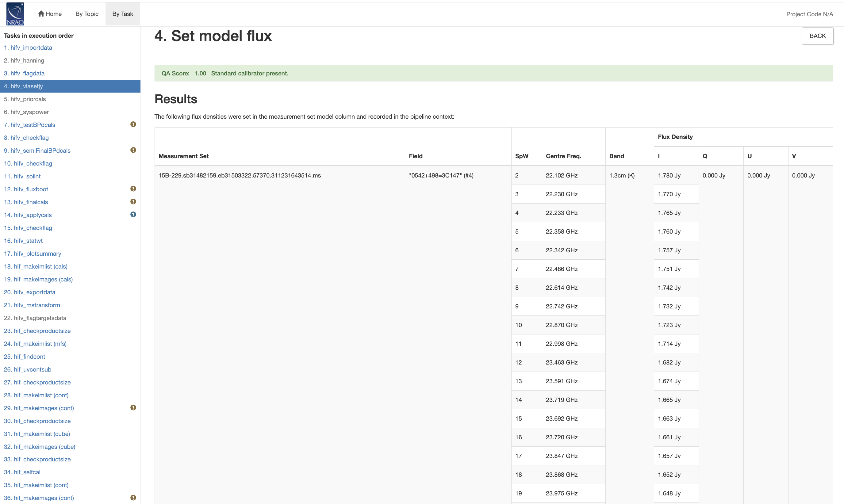Open task 14. hifv_applycals
This screenshot has width=844, height=504.
(x=28, y=215)
